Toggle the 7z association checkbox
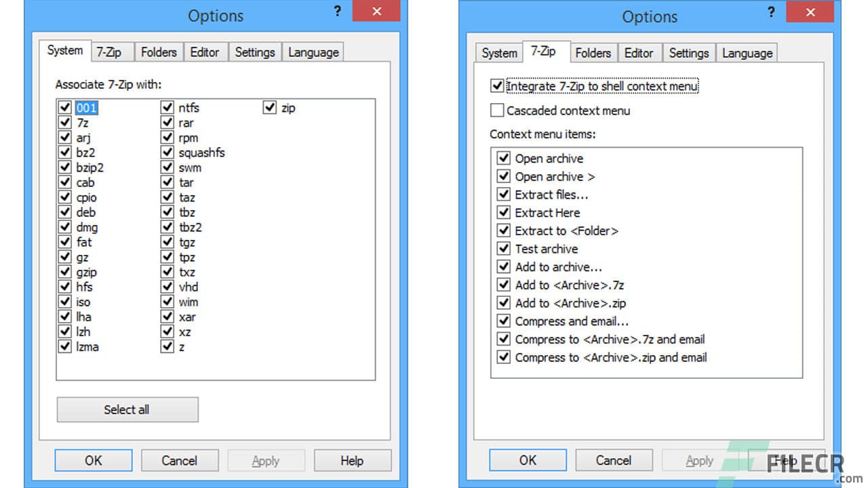The width and height of the screenshot is (868, 488). 65,123
